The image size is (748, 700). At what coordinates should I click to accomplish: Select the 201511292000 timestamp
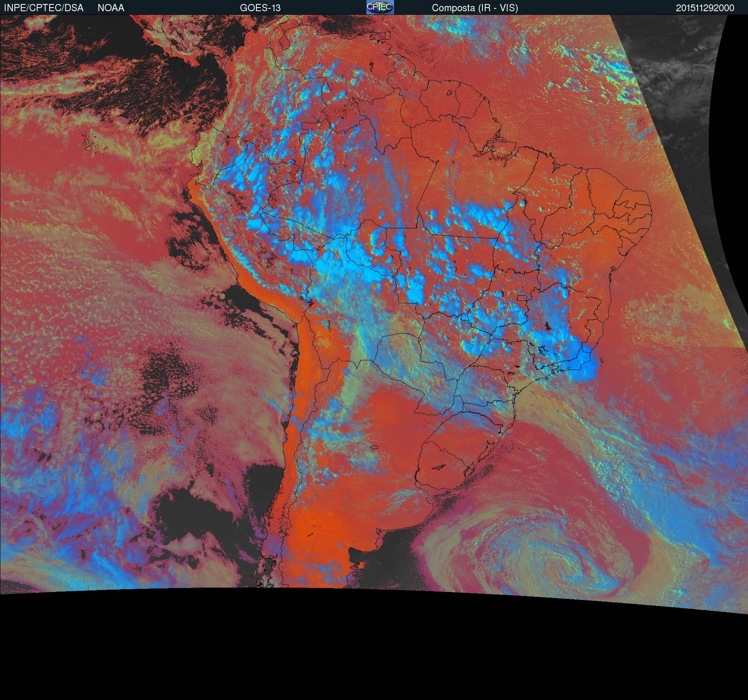click(x=705, y=8)
